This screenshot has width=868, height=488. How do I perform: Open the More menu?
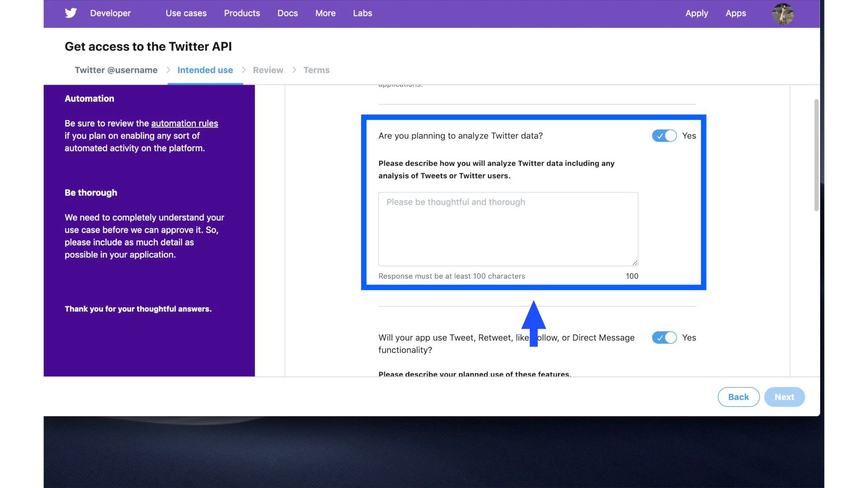click(x=325, y=13)
